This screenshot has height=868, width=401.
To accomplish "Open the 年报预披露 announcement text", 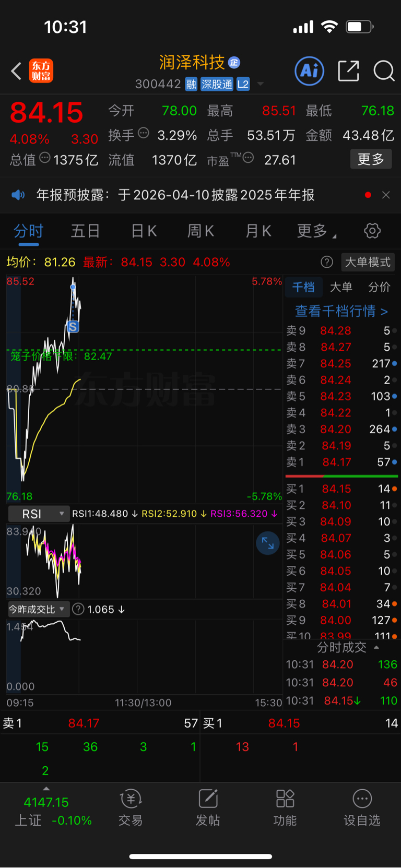I will 175,195.
